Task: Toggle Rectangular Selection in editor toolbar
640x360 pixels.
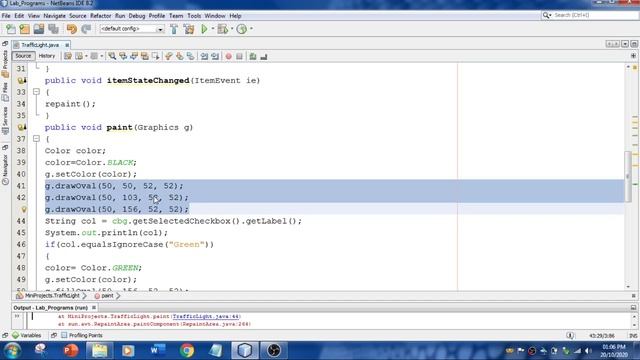Action: coord(156,56)
